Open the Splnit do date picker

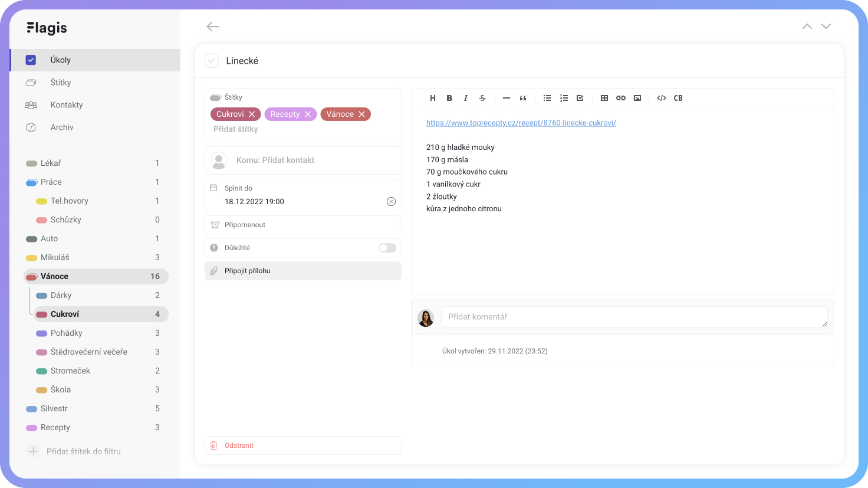click(295, 201)
